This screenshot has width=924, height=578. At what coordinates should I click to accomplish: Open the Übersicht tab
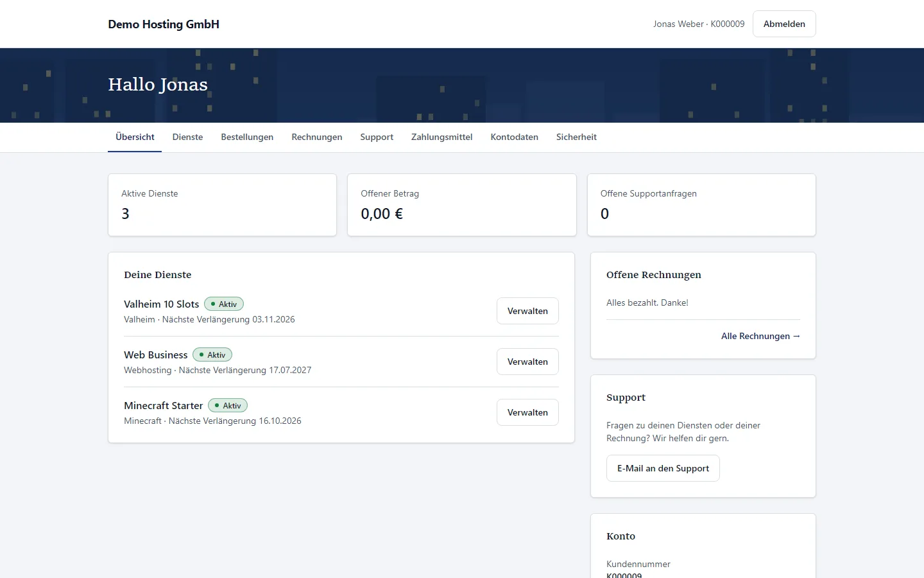point(135,137)
